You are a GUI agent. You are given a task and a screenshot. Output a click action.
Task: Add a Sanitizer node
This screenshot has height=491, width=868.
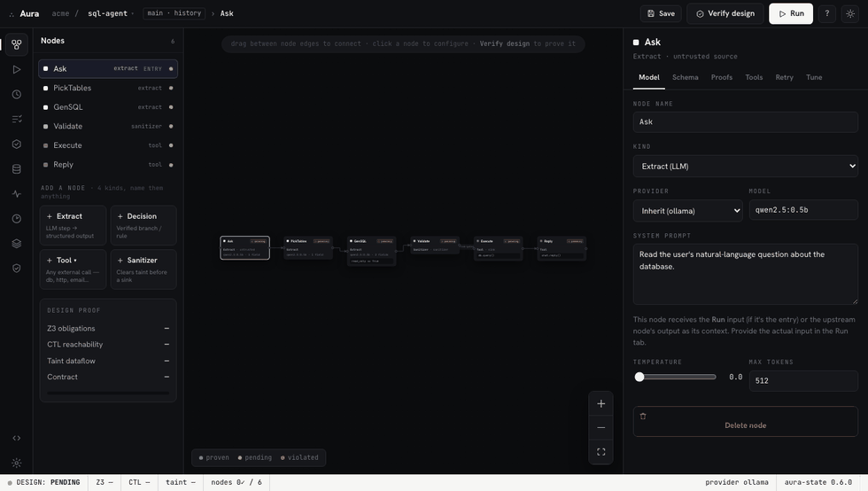[x=143, y=270]
